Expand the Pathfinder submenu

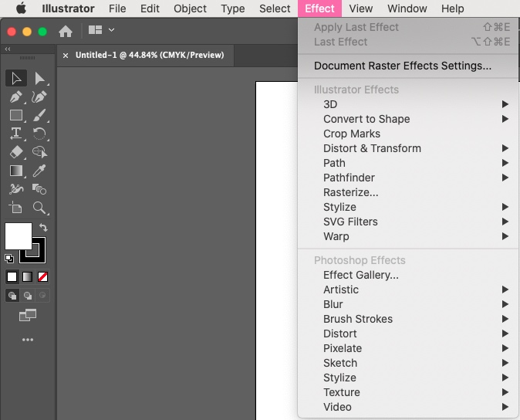tap(408, 178)
